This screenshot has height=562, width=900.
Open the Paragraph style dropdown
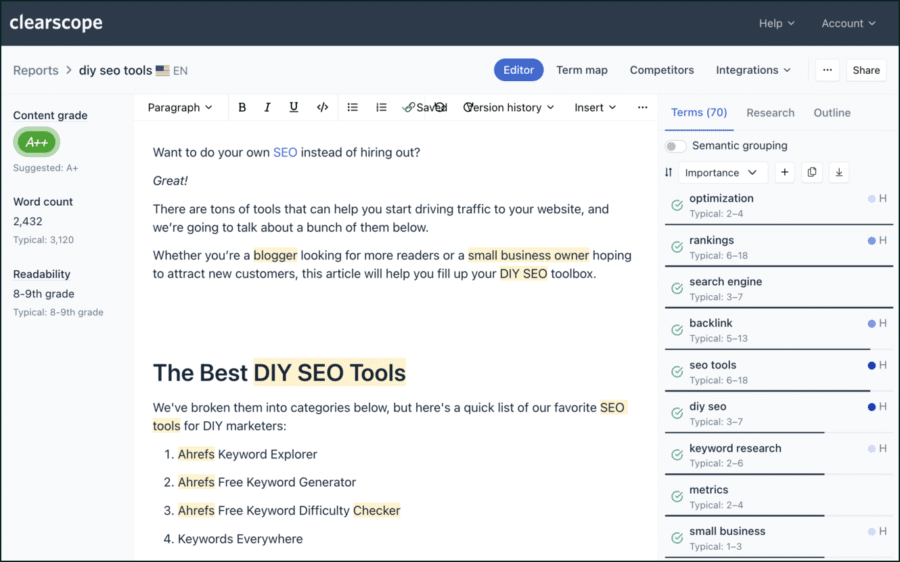[180, 107]
